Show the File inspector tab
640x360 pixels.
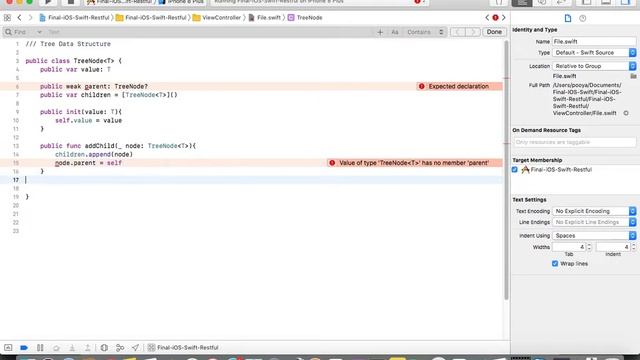pyautogui.click(x=568, y=18)
